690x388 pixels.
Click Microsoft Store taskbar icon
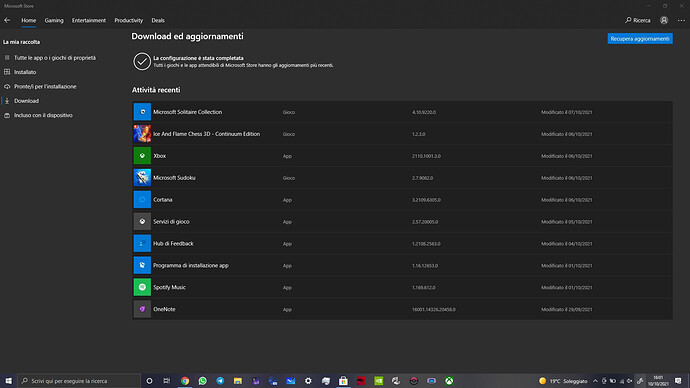(x=343, y=381)
